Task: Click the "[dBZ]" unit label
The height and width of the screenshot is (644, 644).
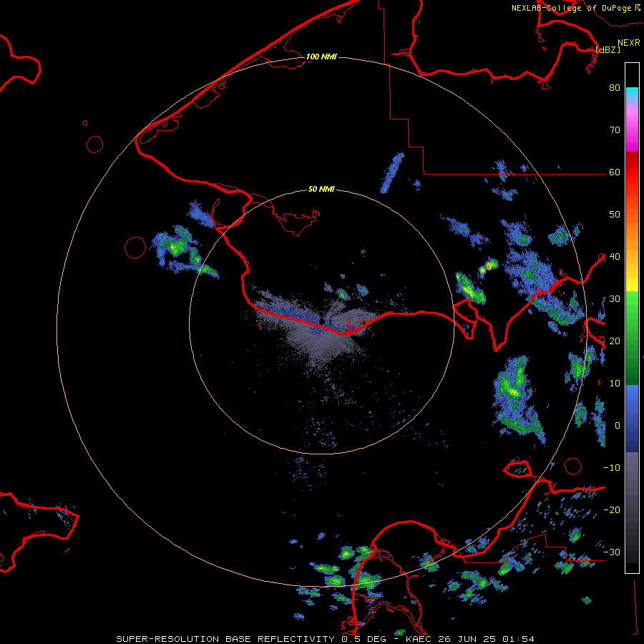Action: (608, 49)
